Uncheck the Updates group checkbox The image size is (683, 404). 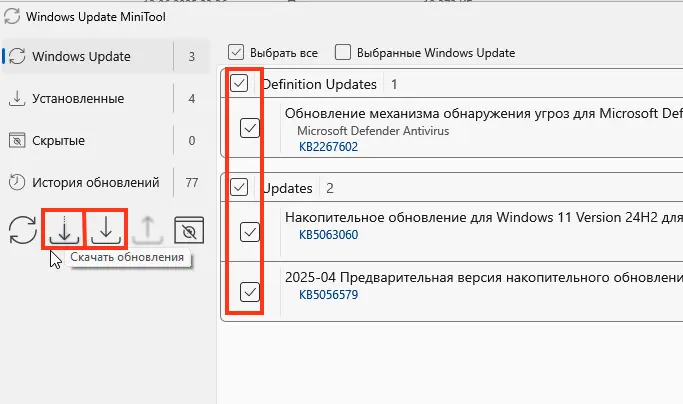(240, 188)
